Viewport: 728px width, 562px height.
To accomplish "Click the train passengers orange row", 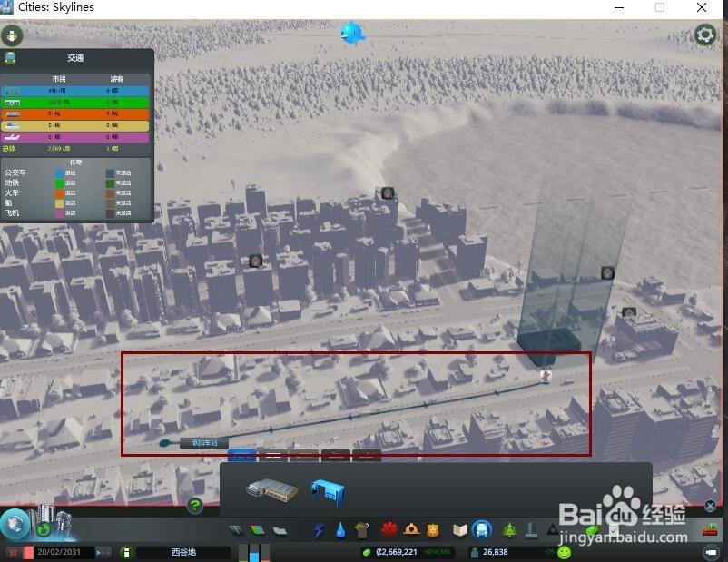I will [x=75, y=113].
